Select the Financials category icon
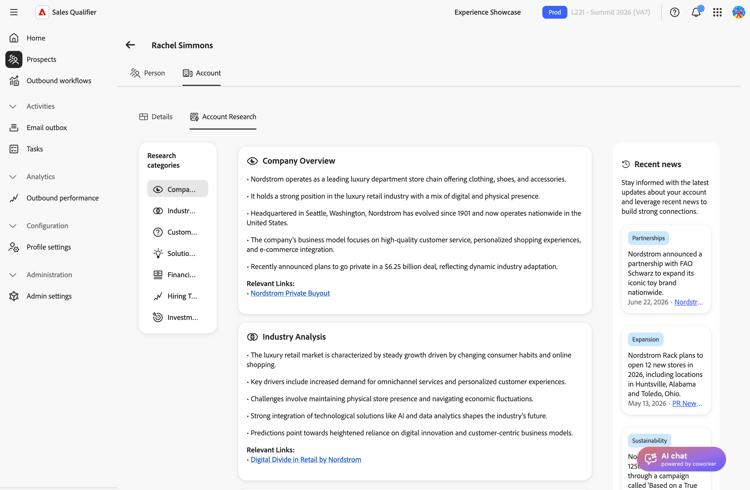Viewport: 750px width, 490px height. [x=158, y=275]
